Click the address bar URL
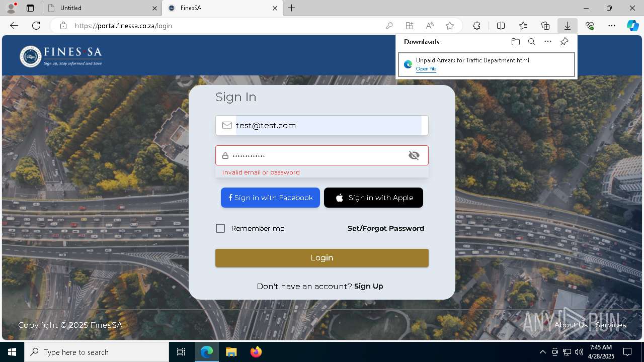 pos(124,26)
